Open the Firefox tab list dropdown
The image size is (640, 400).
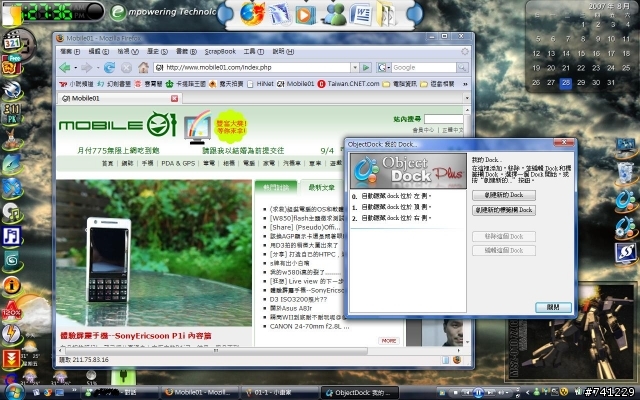[467, 98]
